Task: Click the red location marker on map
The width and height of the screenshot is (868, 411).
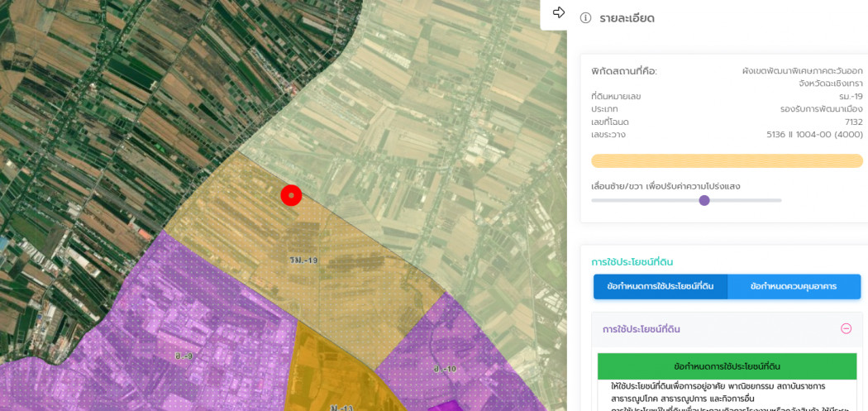Action: click(291, 195)
